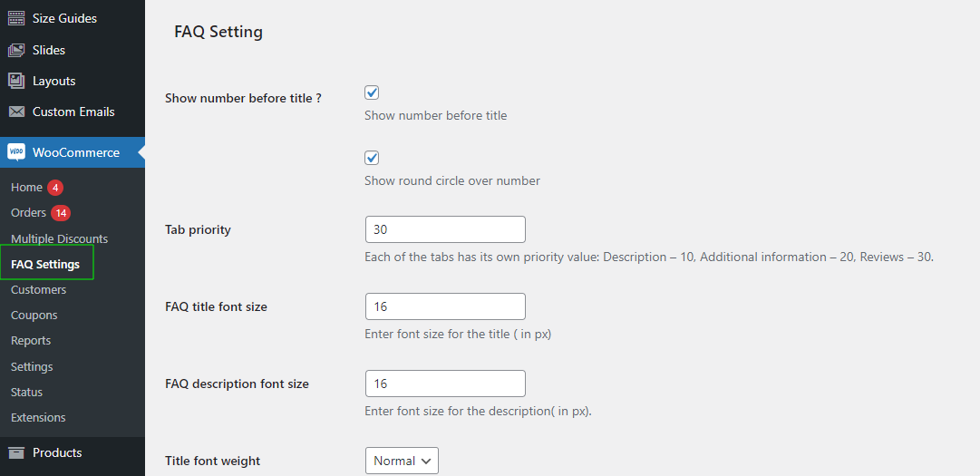Toggle Show round circle over number checkbox

pyautogui.click(x=372, y=158)
